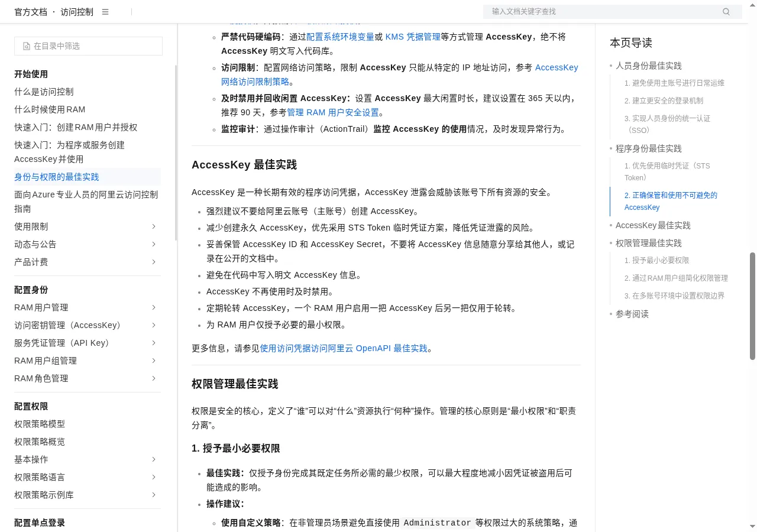Viewport: 757px width, 532px height.
Task: Focus the 输入文档关键字查找 search field
Action: pos(612,12)
